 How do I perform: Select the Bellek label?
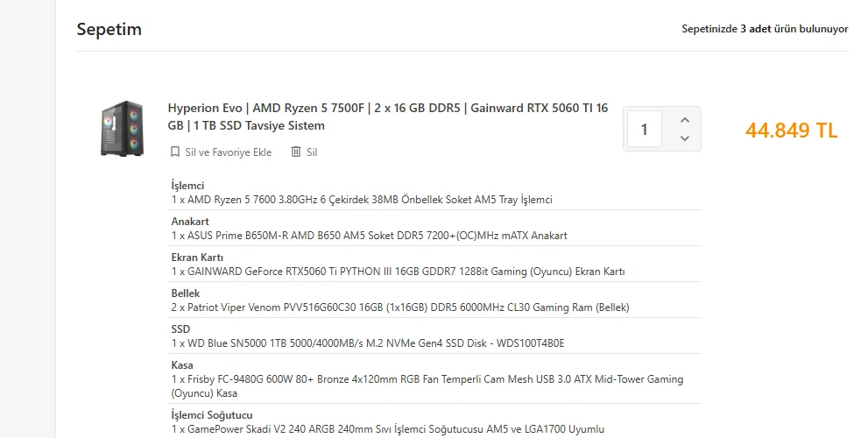coord(186,293)
